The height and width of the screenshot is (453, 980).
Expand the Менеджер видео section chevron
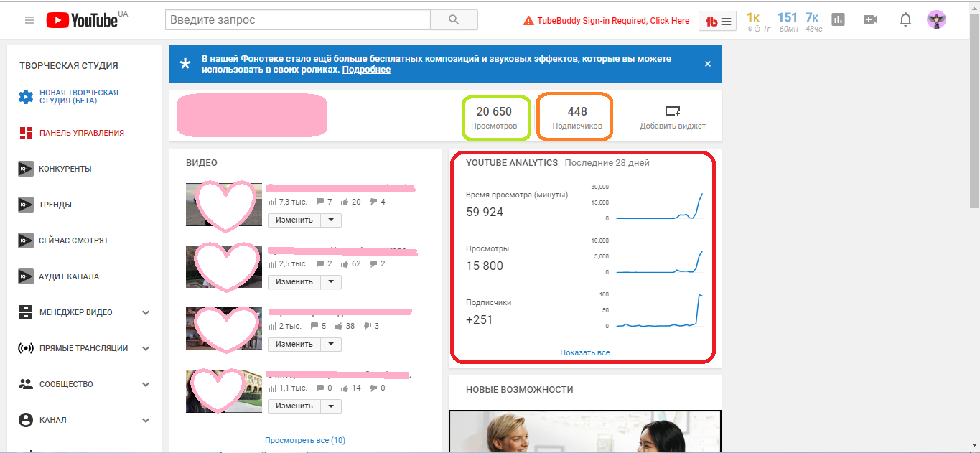click(146, 312)
